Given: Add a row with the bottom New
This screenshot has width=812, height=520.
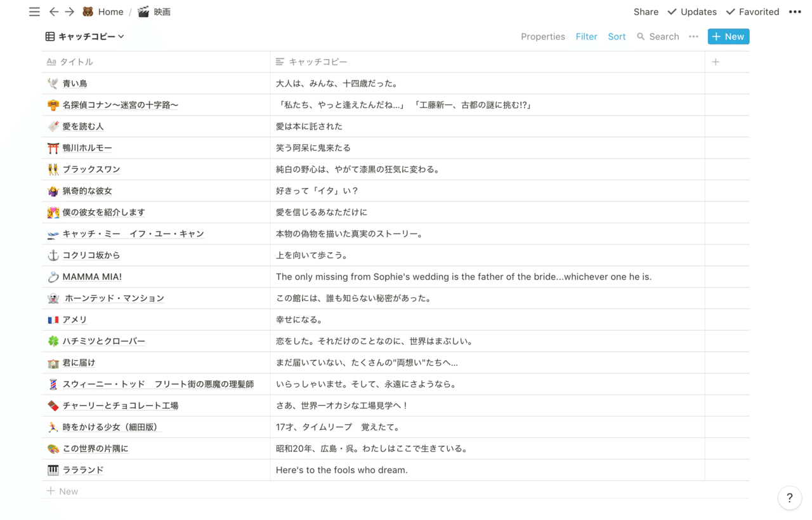Looking at the screenshot, I should tap(63, 491).
